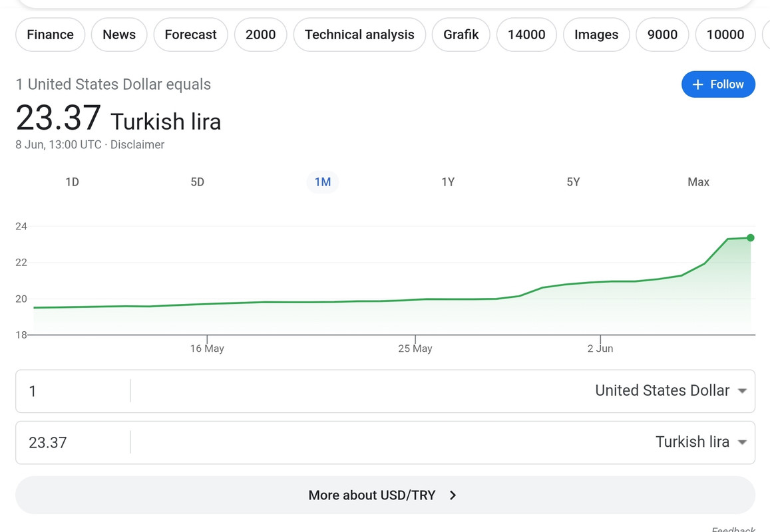This screenshot has width=770, height=532.
Task: Choose the 9000 suggestion chip
Action: point(662,35)
